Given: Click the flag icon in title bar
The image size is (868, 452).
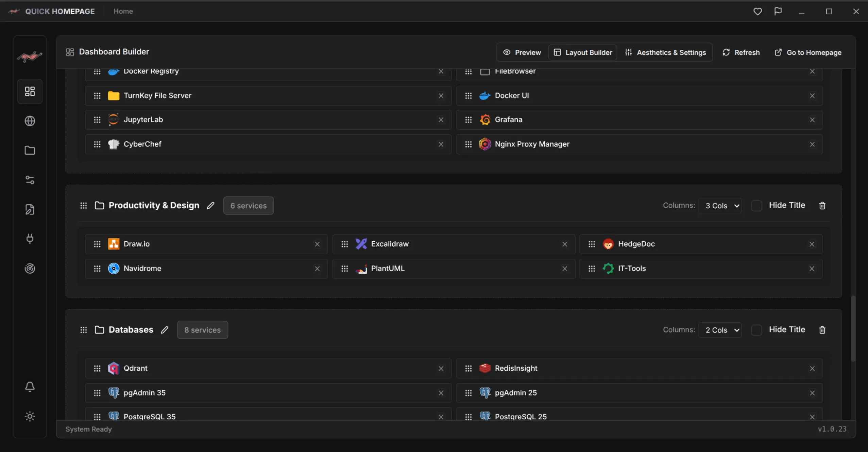Looking at the screenshot, I should [x=778, y=11].
